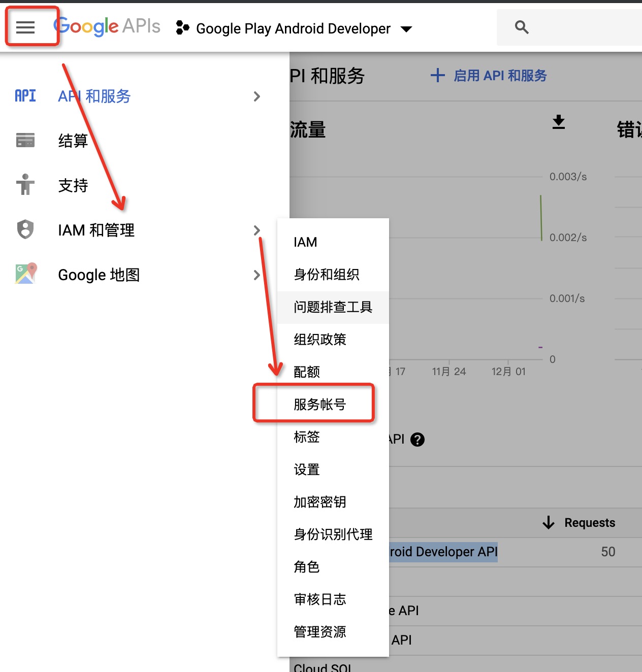Expand the API 和服务 submenu chevron
Screen dimensions: 642x672
click(x=257, y=96)
